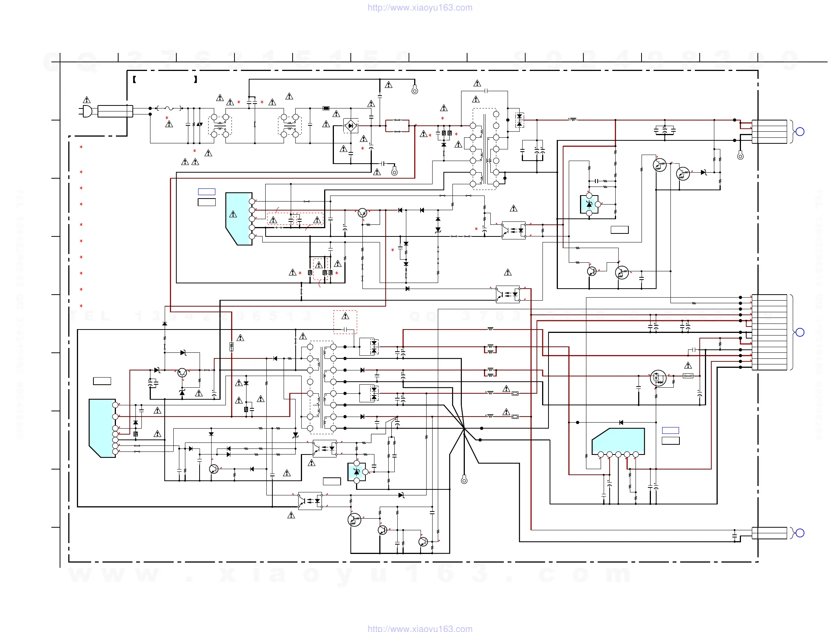Click the ground lug at the bottom center
This screenshot has height=632, width=840.
[x=464, y=480]
